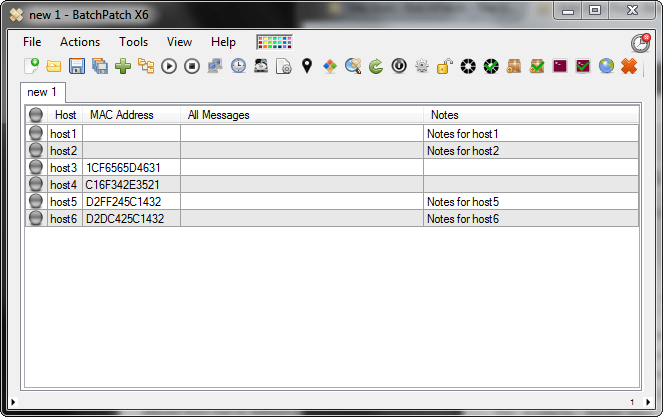Click the gray status ball in header

[x=36, y=115]
